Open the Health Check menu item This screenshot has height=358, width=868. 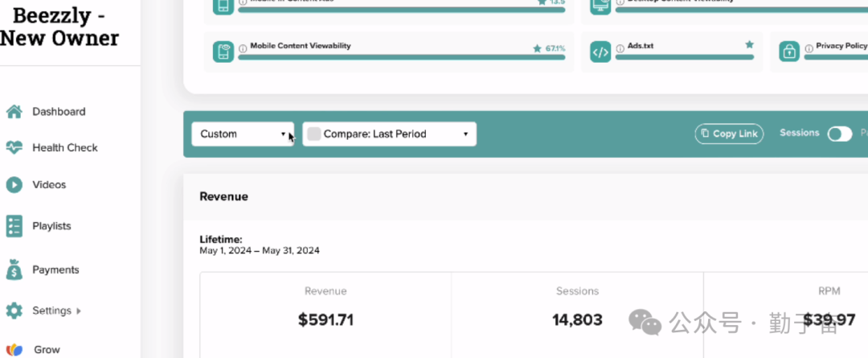[x=64, y=148]
